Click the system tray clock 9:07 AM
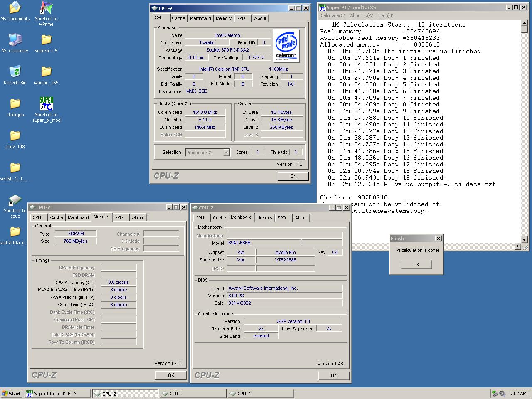 click(x=518, y=394)
